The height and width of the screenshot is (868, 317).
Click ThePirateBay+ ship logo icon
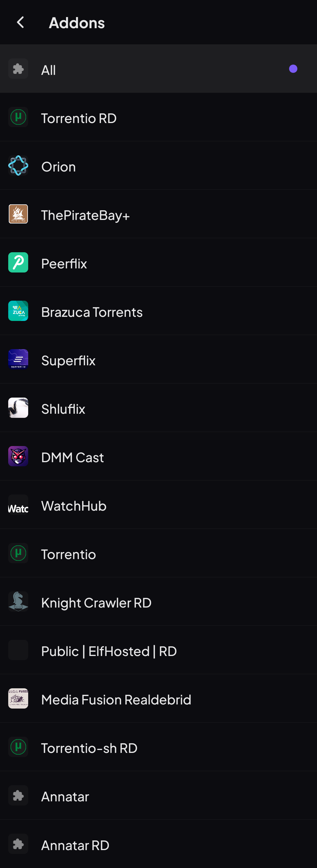(18, 214)
